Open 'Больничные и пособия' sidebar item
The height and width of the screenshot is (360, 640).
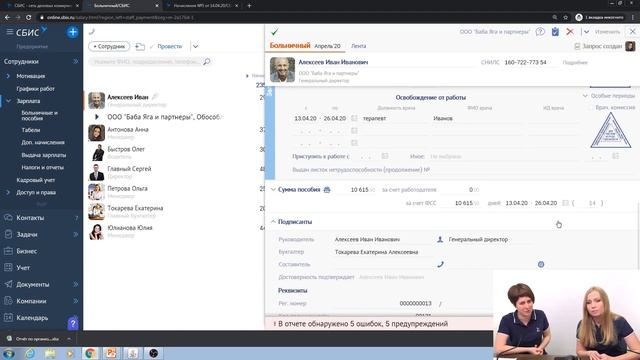point(40,116)
